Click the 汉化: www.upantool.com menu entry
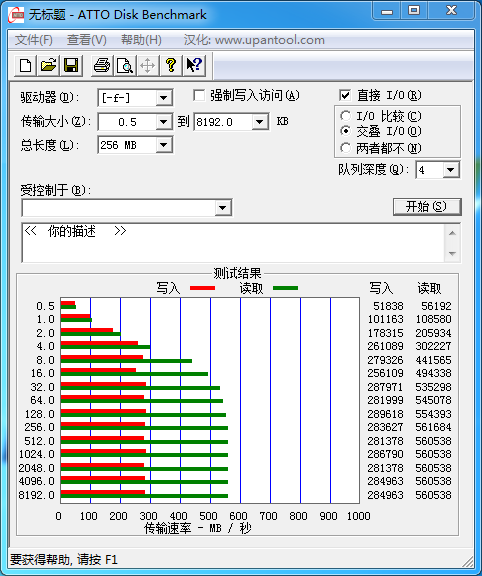This screenshot has width=482, height=576. click(254, 40)
